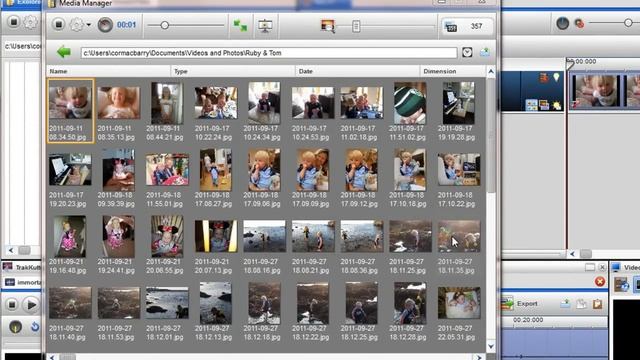Select thumbnail 2011-09-18 11.55.01.jpg

tap(167, 170)
